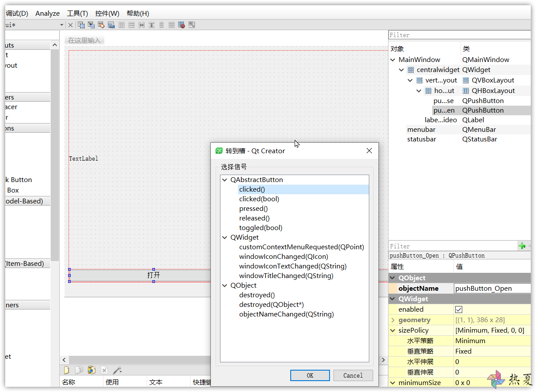Select the toggled(bool) signal

[261, 228]
